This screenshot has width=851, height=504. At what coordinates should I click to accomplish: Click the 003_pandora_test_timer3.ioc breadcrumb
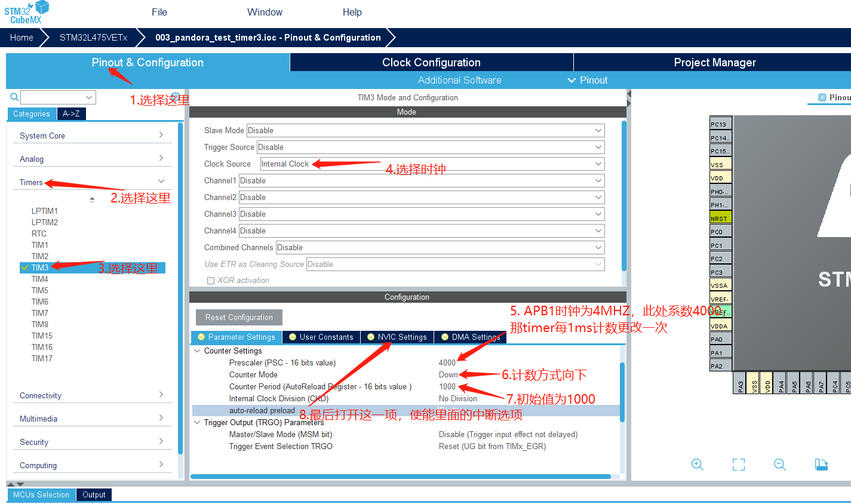[x=268, y=38]
